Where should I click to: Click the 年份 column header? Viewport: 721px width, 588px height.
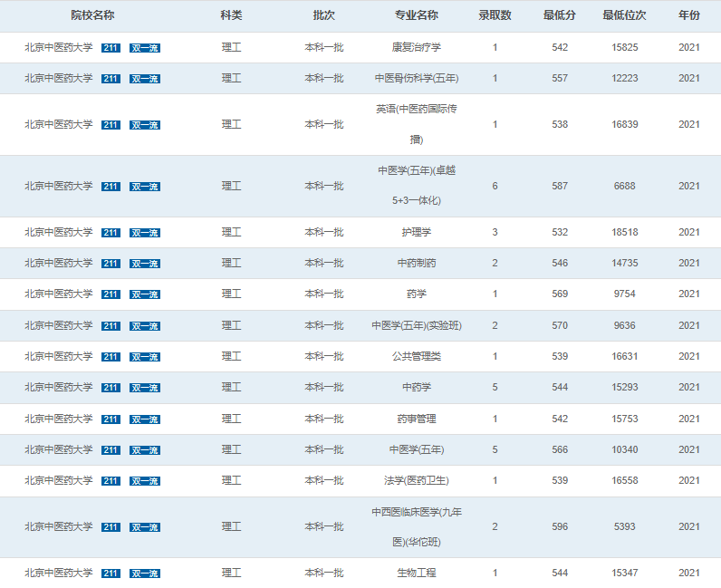click(x=688, y=15)
